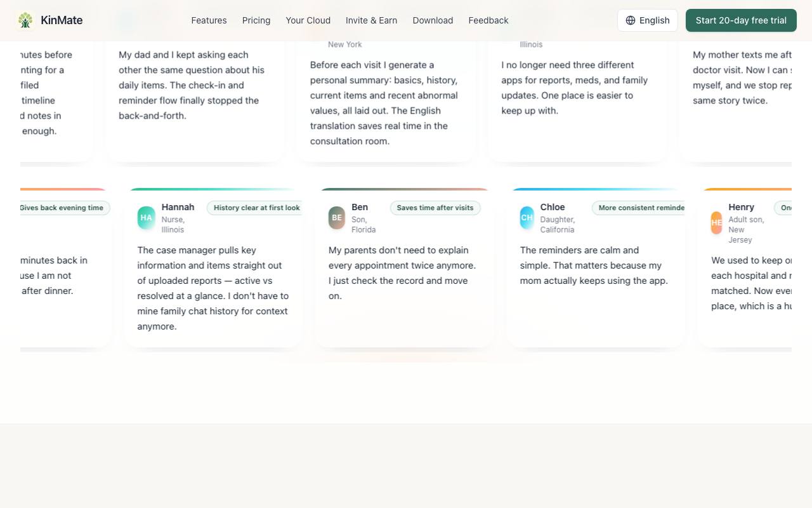Click 'Adult son, New Jersey' under Henry
Screen dimensions: 812x508
coord(747,230)
